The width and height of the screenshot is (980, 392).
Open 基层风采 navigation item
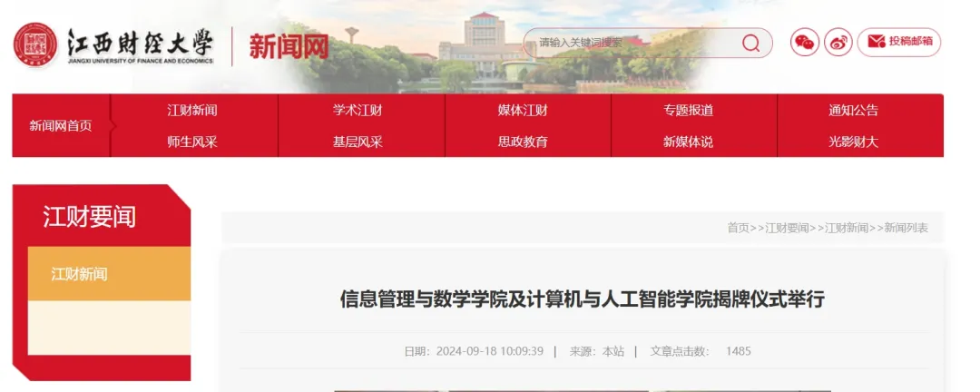click(358, 142)
